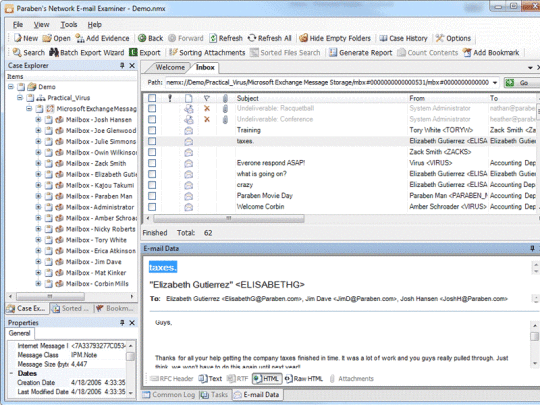Click the message list horizontal scrollbar
The width and height of the screenshot is (540, 405).
pyautogui.click(x=229, y=218)
